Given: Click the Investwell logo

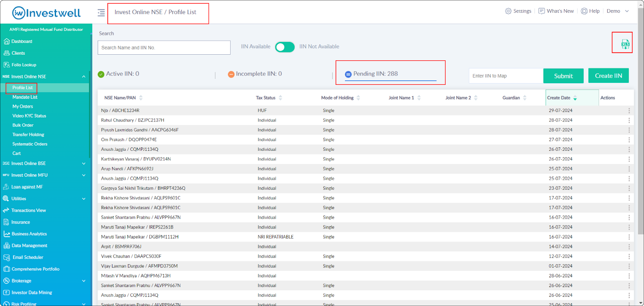Looking at the screenshot, I should [x=46, y=13].
